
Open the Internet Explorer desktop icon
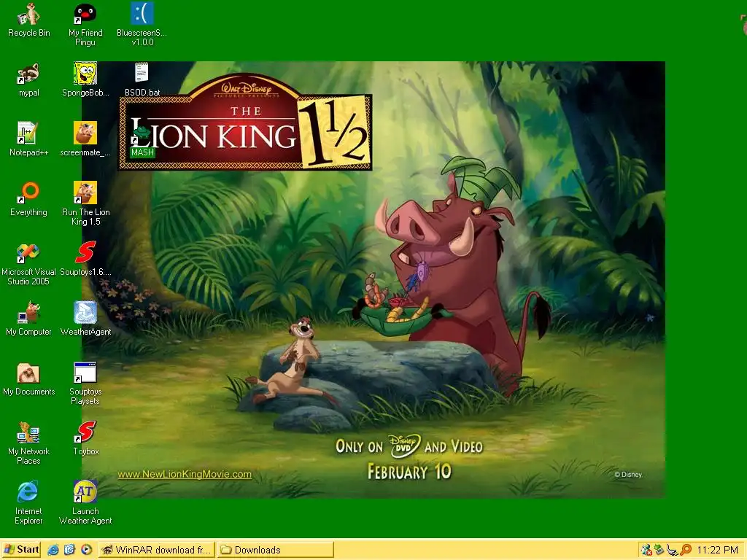click(x=28, y=503)
